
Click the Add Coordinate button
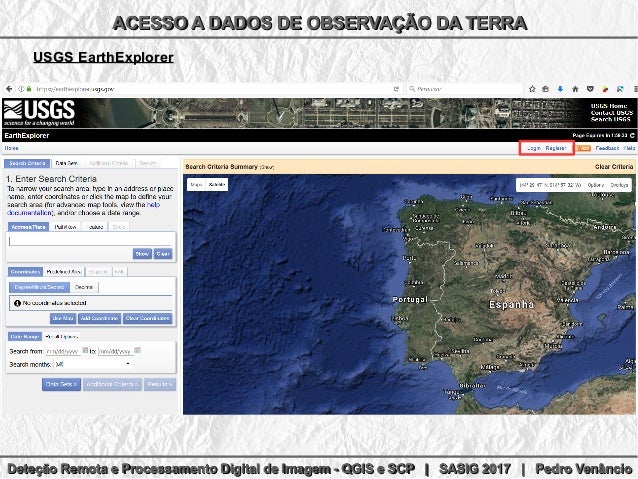tap(99, 318)
